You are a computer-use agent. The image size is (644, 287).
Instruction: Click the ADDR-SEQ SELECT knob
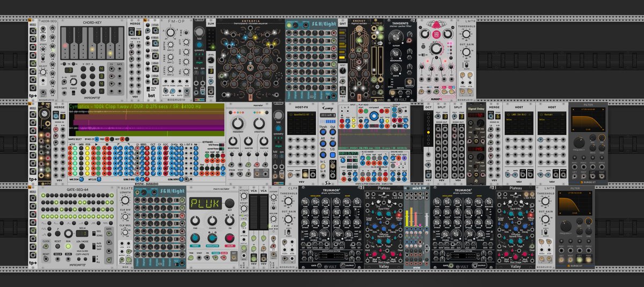(x=43, y=72)
